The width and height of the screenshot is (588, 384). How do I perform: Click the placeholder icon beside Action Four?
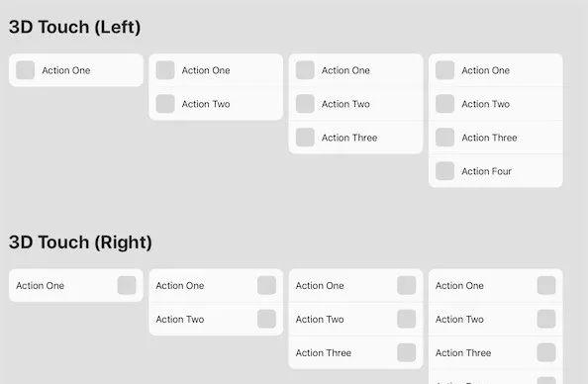coord(444,171)
